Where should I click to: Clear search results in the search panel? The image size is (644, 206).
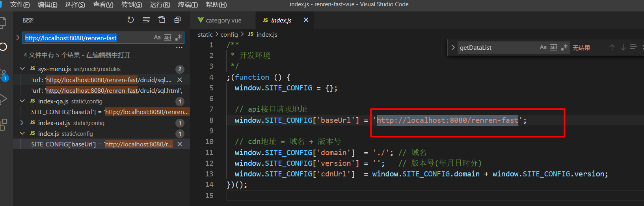146,20
